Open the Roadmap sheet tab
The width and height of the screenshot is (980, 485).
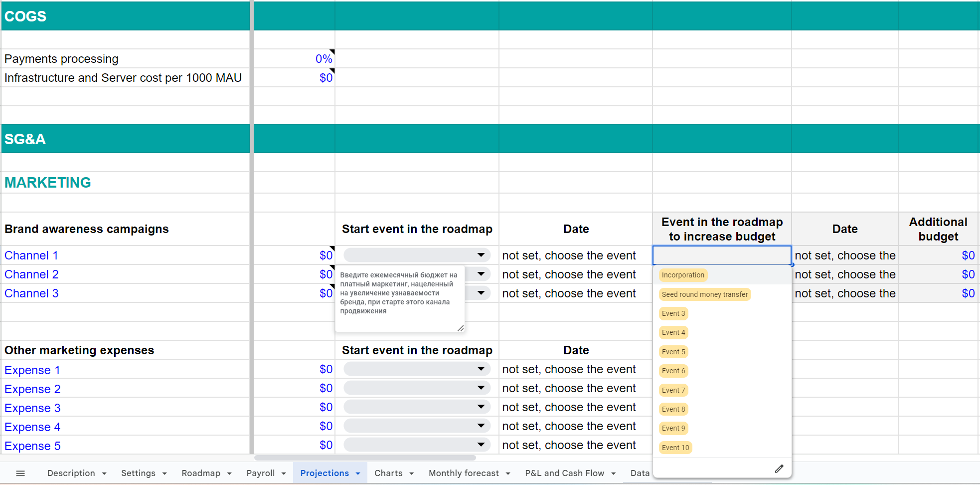pyautogui.click(x=201, y=473)
